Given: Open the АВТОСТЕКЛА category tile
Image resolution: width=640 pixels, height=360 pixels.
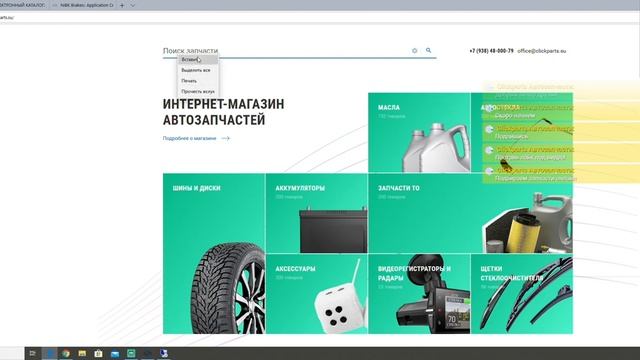Looking at the screenshot, I should pyautogui.click(x=522, y=132).
